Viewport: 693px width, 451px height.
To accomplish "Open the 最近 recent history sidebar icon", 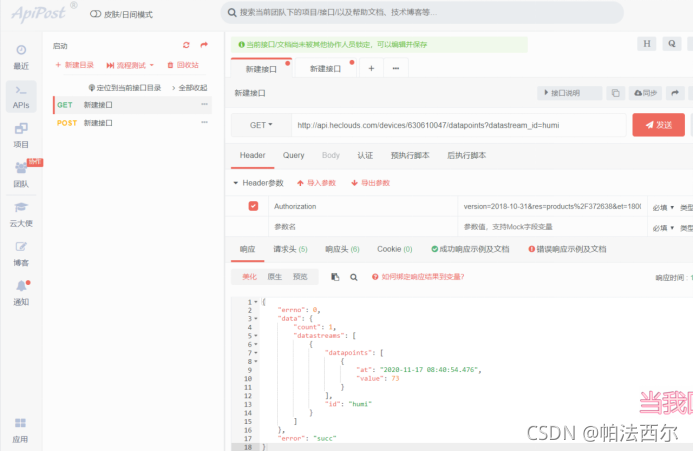I will (21, 57).
